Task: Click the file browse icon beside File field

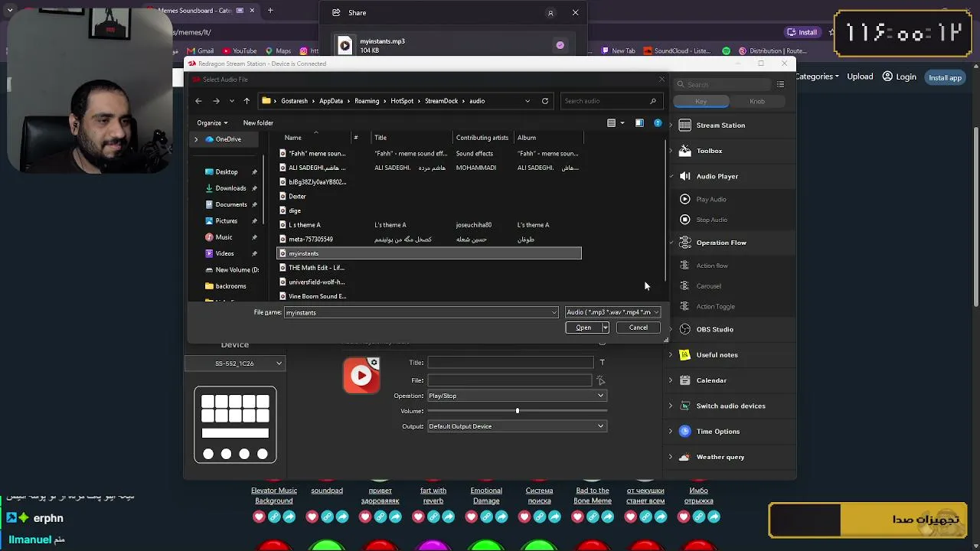Action: click(x=601, y=380)
